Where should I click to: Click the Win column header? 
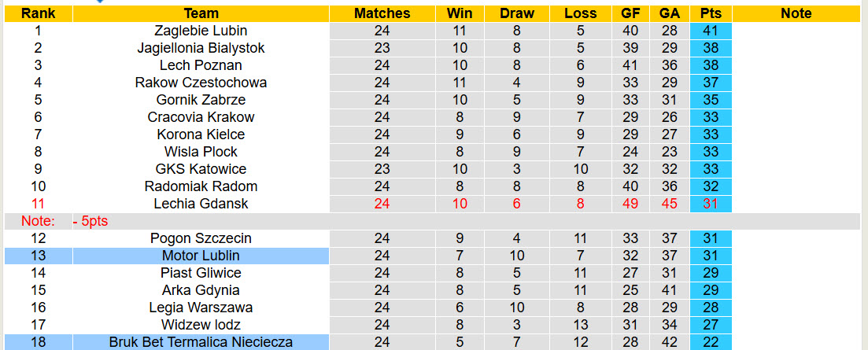click(460, 13)
